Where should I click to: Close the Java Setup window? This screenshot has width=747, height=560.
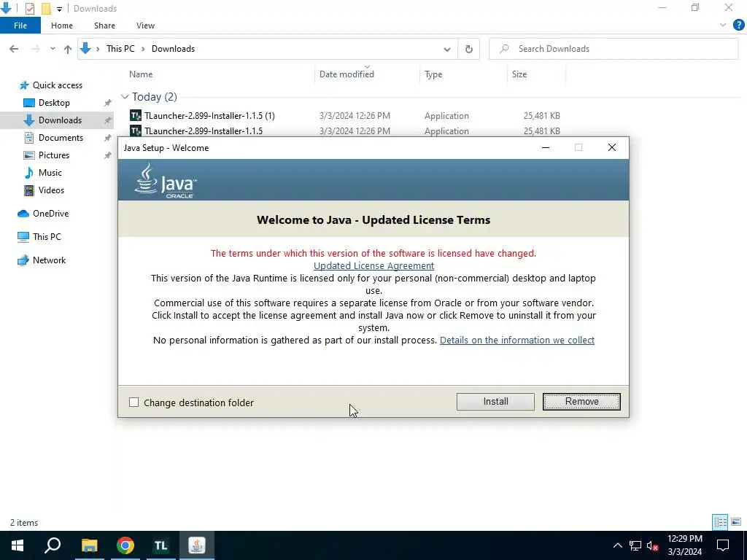(612, 147)
